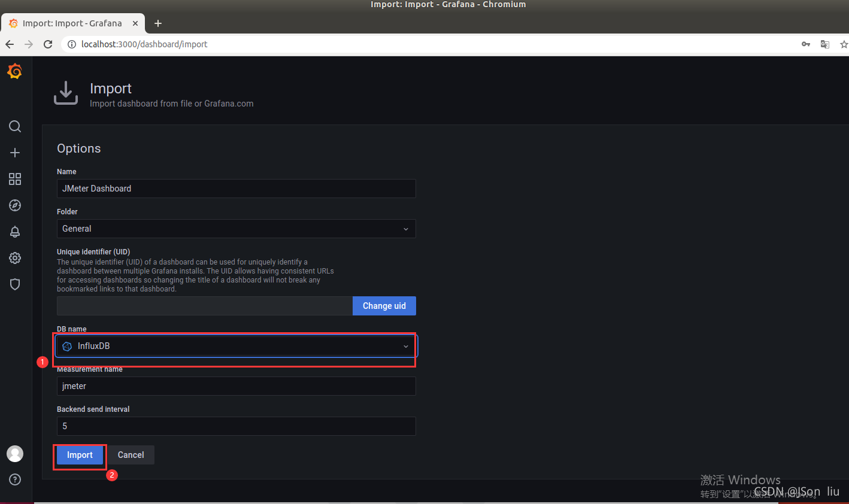Open the Create plus menu icon

click(x=15, y=153)
